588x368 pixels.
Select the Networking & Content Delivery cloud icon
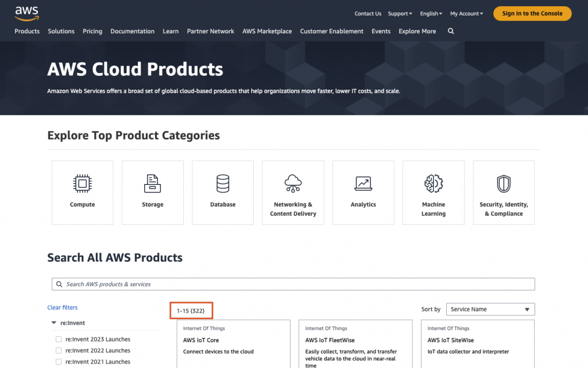point(293,183)
